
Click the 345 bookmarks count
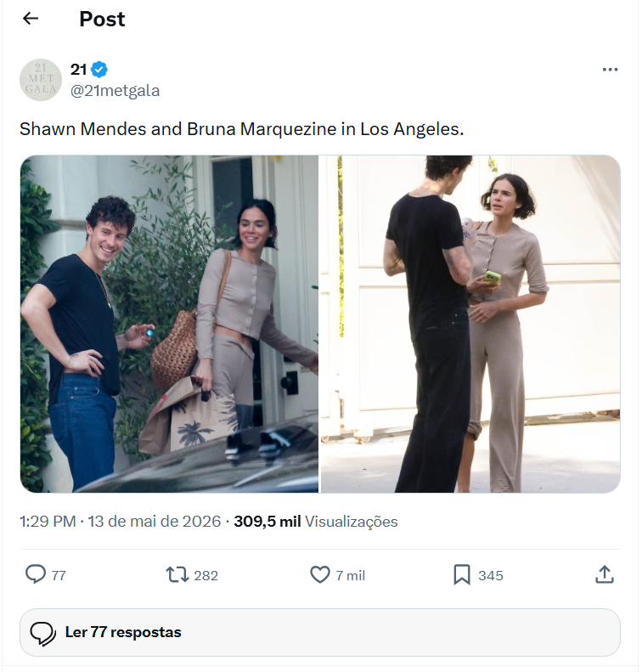click(491, 575)
